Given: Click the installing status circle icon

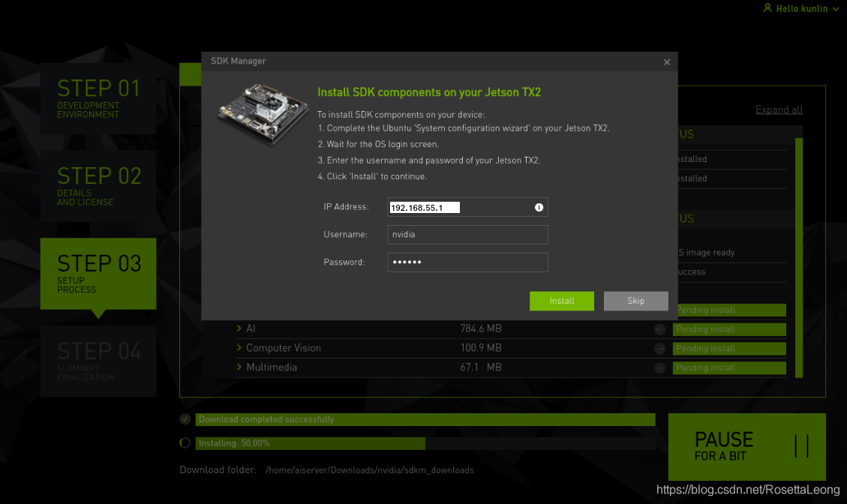Looking at the screenshot, I should [x=185, y=443].
